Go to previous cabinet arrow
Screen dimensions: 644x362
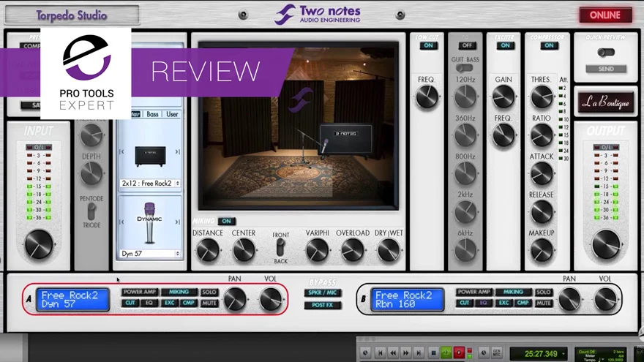(122, 152)
